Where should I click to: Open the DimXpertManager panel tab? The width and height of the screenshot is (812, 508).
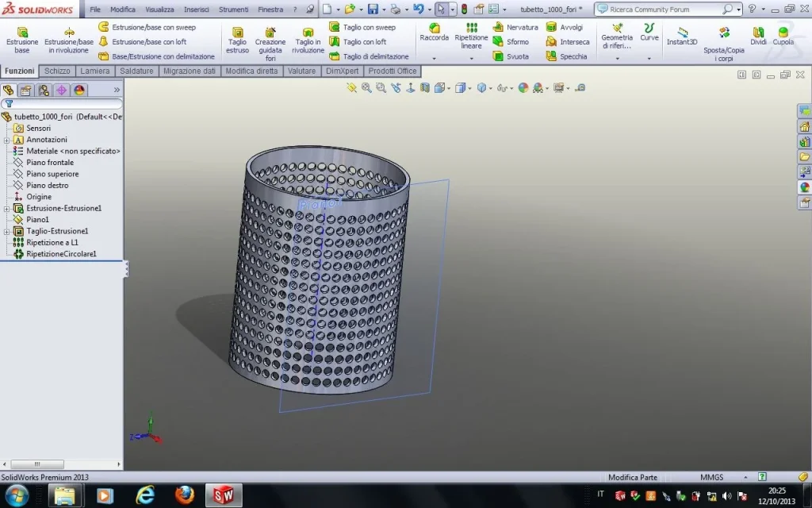[61, 90]
